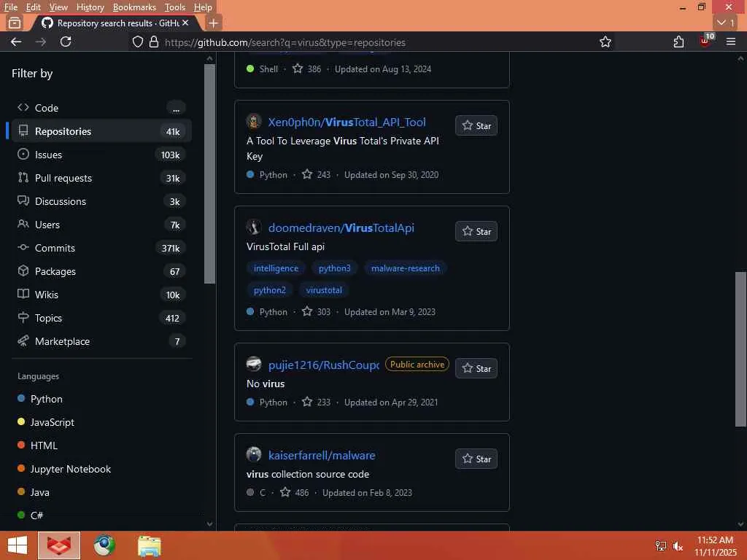Viewport: 747px width, 560px height.
Task: Open kaiserfarrell user avatar
Action: (x=254, y=454)
